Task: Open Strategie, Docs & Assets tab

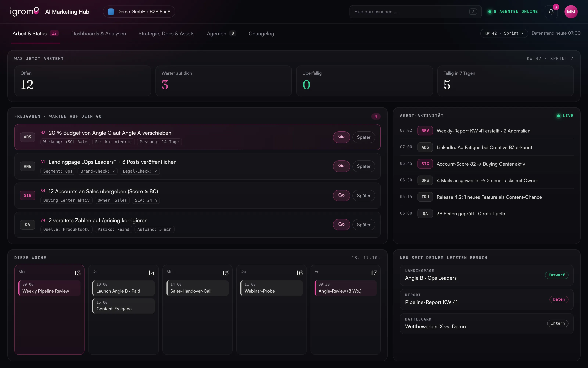Action: click(166, 34)
